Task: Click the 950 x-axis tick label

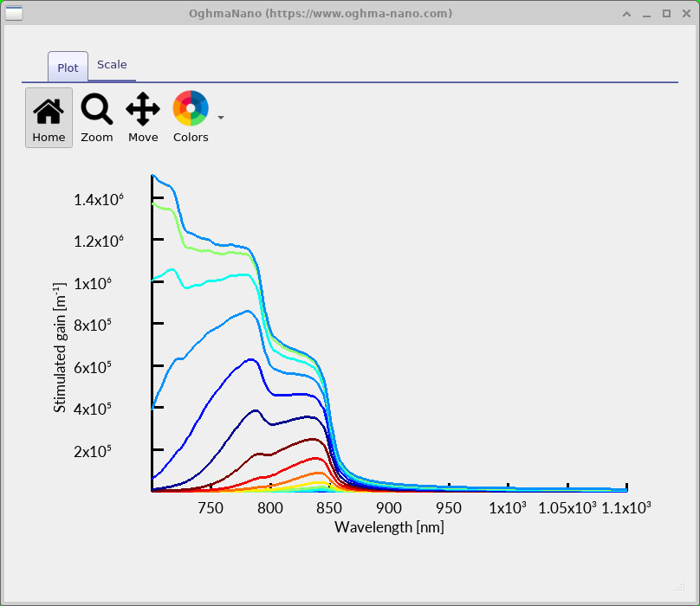Action: 448,508
